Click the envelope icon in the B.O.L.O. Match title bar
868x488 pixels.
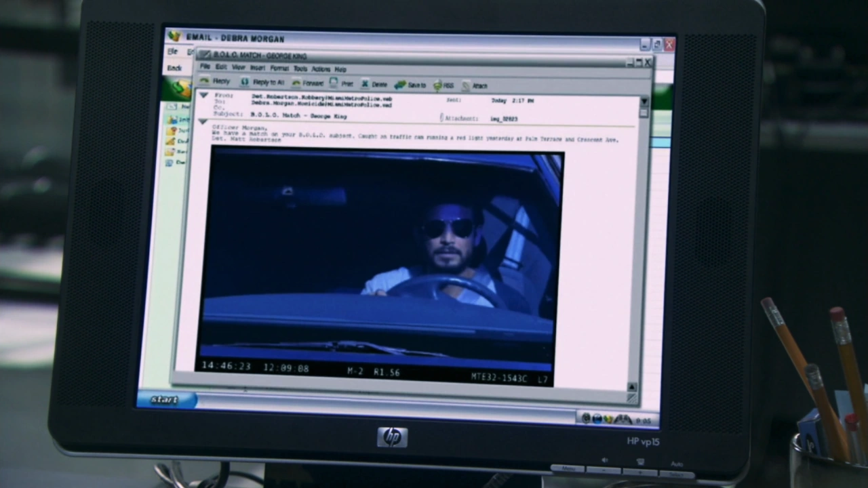point(205,54)
